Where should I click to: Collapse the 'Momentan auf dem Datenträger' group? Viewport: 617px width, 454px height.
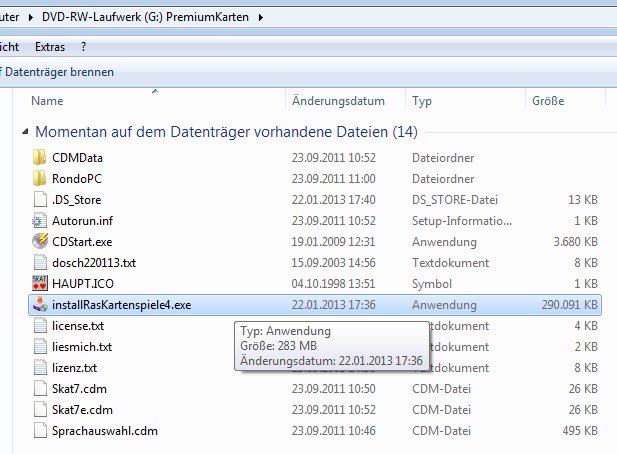click(25, 131)
